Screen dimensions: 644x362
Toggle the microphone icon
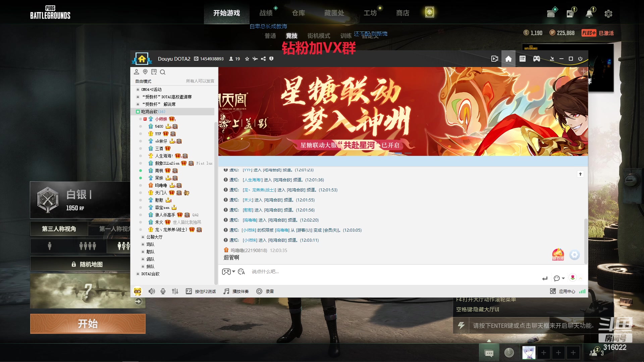click(163, 291)
